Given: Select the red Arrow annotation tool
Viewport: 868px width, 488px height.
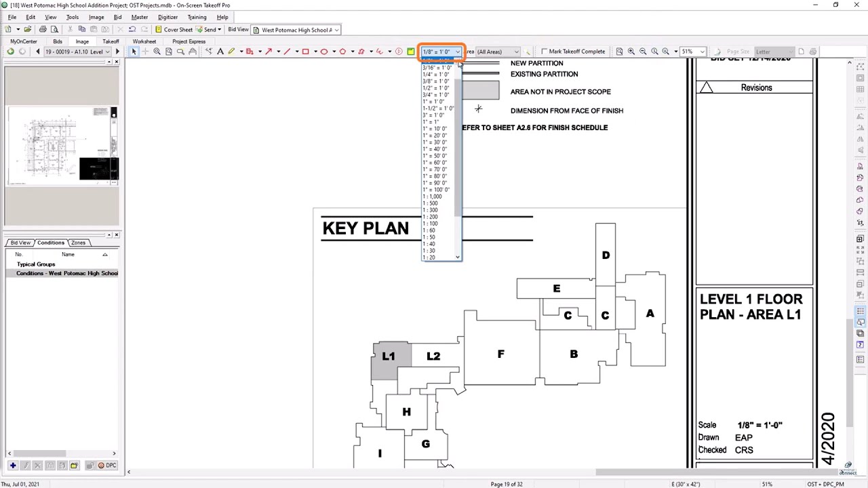Looking at the screenshot, I should coord(269,52).
